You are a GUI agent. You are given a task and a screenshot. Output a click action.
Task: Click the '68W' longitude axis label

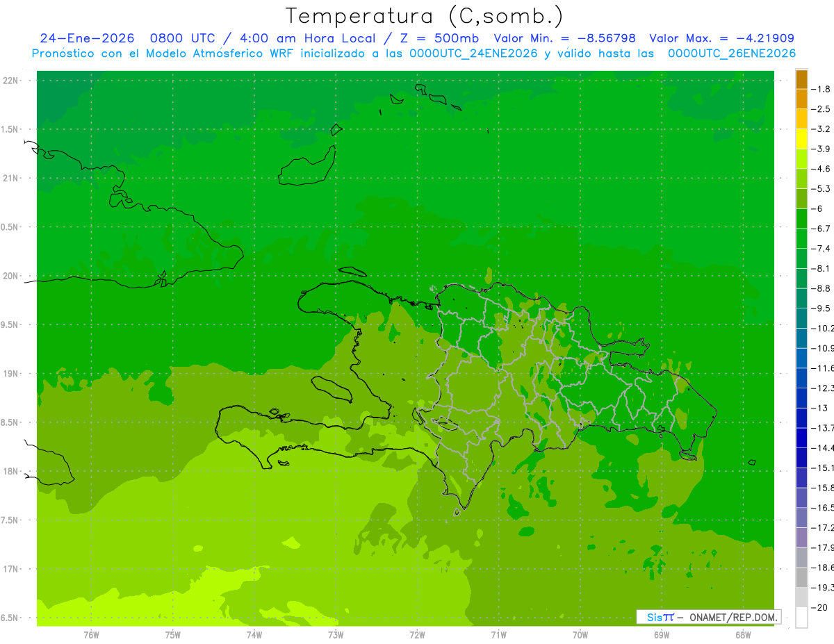[x=743, y=634]
